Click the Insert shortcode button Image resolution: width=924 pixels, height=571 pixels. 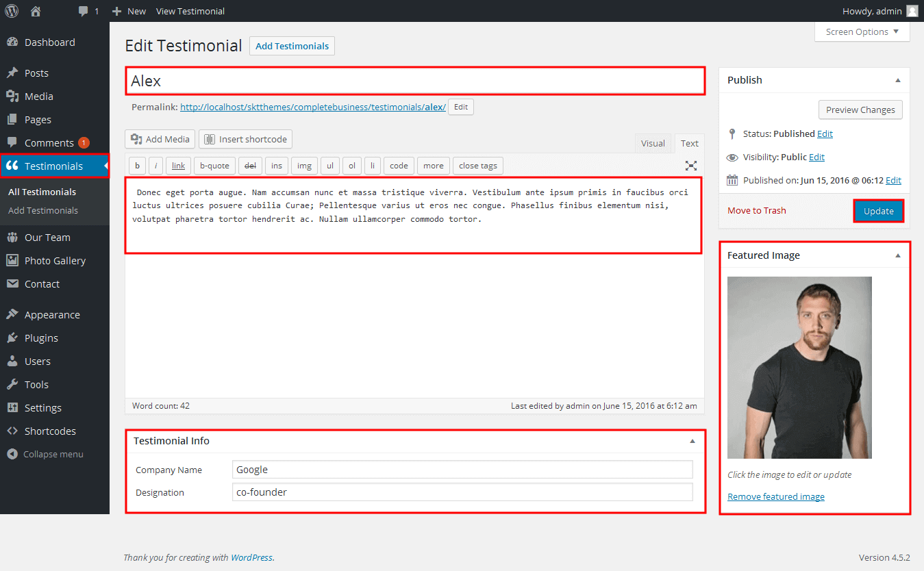(x=246, y=139)
